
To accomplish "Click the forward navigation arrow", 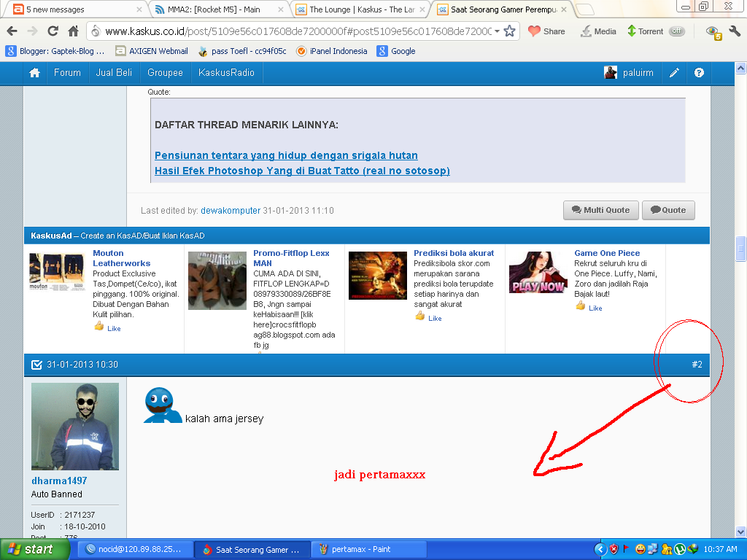I will (x=32, y=31).
